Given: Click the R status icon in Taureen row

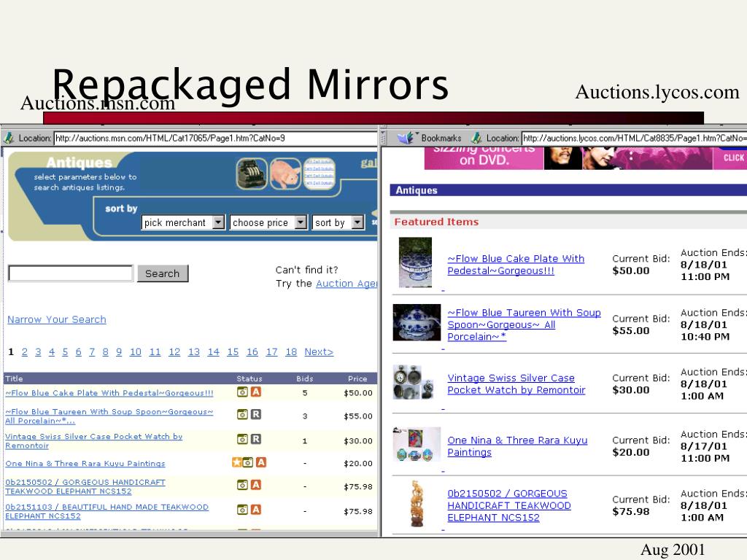Looking at the screenshot, I should click(x=256, y=414).
